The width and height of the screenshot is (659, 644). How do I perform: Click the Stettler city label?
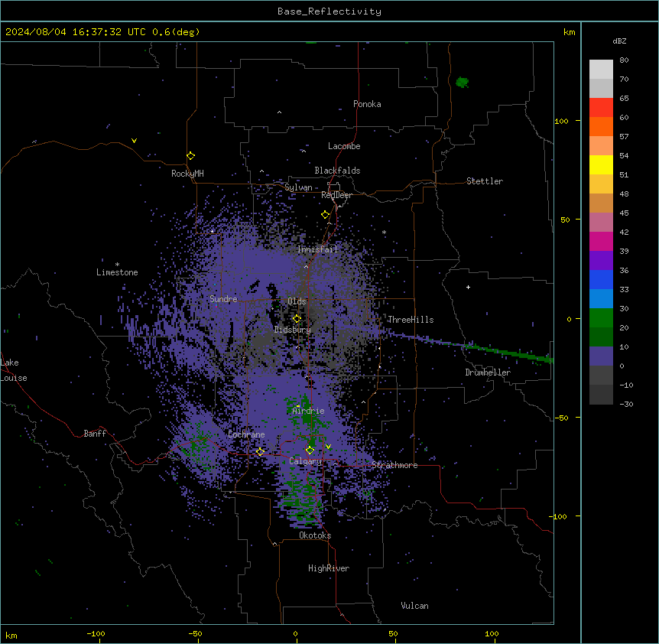click(485, 181)
